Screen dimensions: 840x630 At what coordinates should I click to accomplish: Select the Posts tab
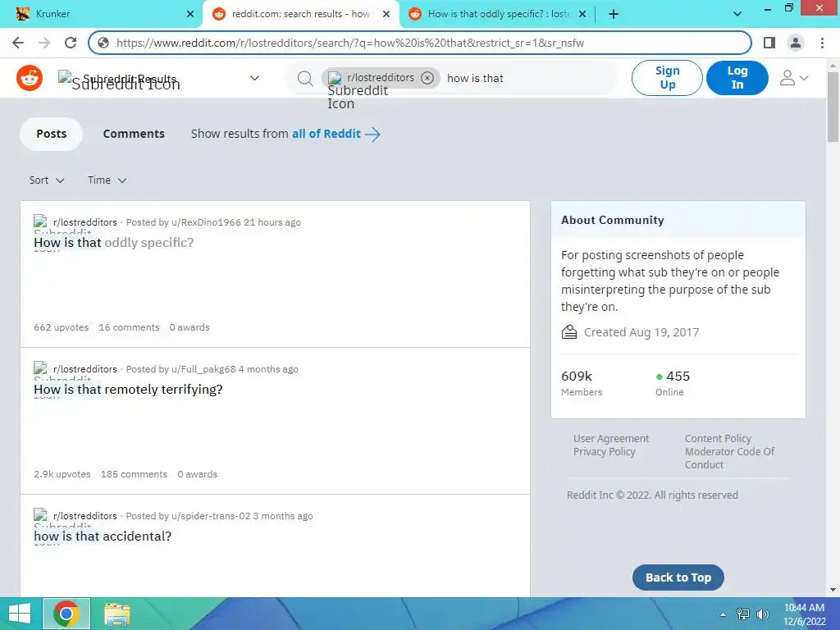tap(52, 134)
